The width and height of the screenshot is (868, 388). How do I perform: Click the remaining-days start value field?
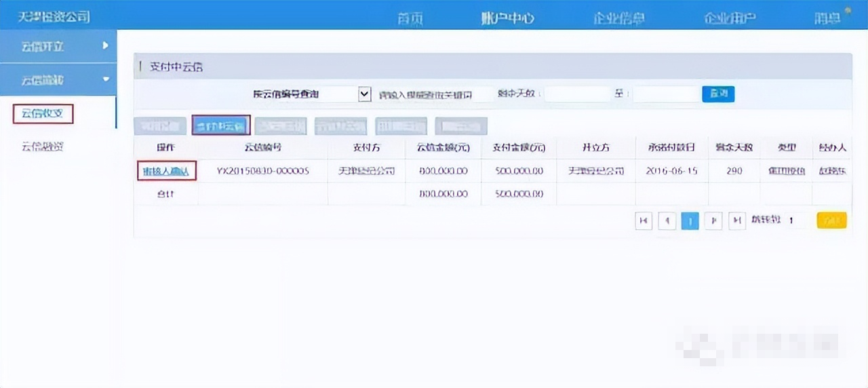click(x=576, y=94)
